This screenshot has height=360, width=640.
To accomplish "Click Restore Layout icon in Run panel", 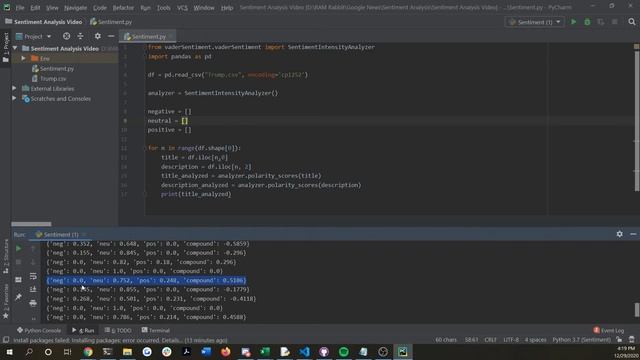I will point(18,280).
